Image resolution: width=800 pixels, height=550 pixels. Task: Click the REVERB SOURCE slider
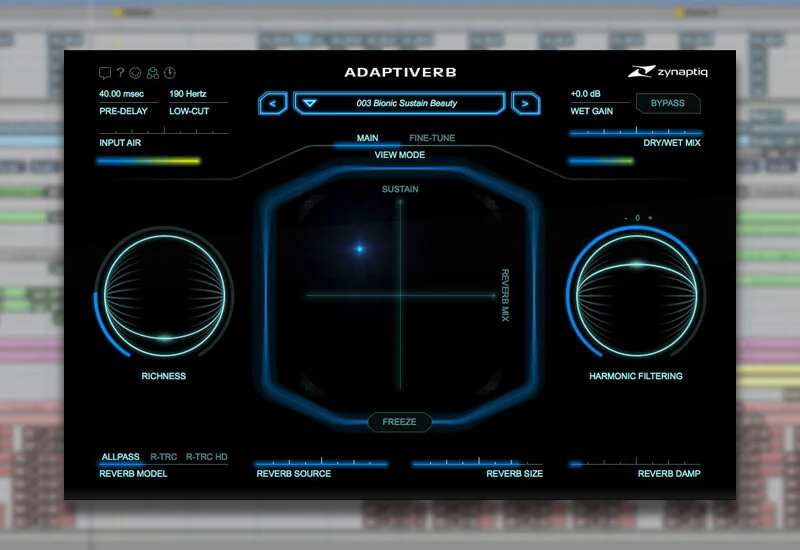[321, 463]
